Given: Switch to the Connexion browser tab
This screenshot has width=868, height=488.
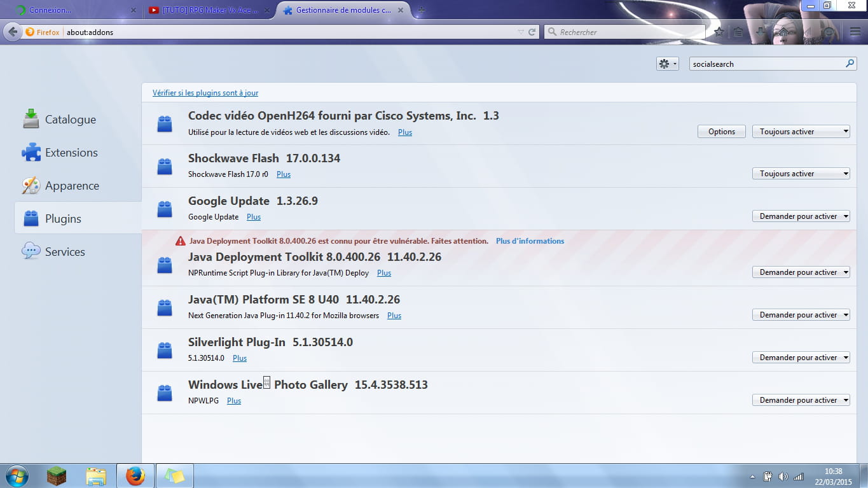Looking at the screenshot, I should 76,10.
